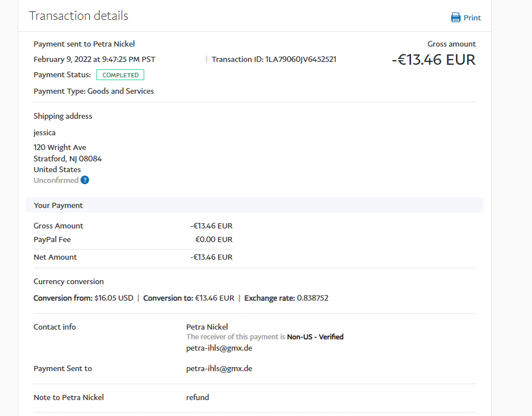Screen dimensions: 532x416
Task: Select the Transaction ID 1LA79060JV6452521 text
Action: pyautogui.click(x=300, y=59)
